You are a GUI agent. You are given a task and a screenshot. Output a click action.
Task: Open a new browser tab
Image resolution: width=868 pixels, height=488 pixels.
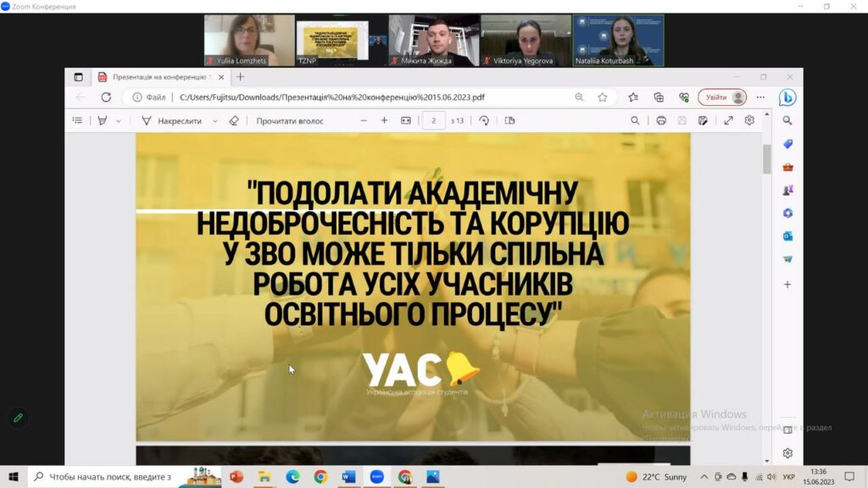click(x=241, y=76)
